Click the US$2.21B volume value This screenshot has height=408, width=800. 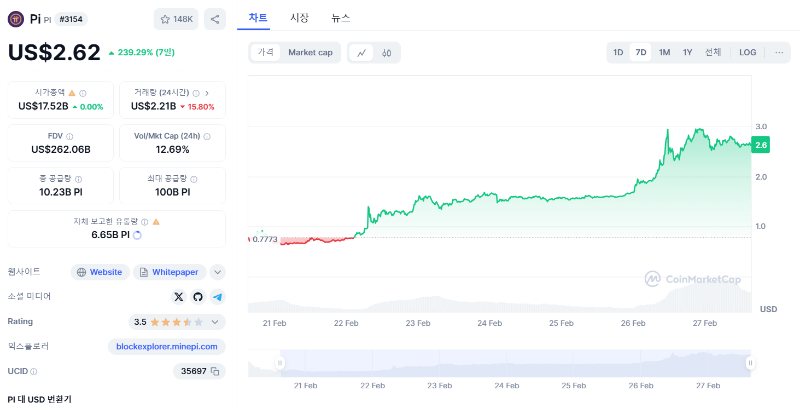point(153,106)
